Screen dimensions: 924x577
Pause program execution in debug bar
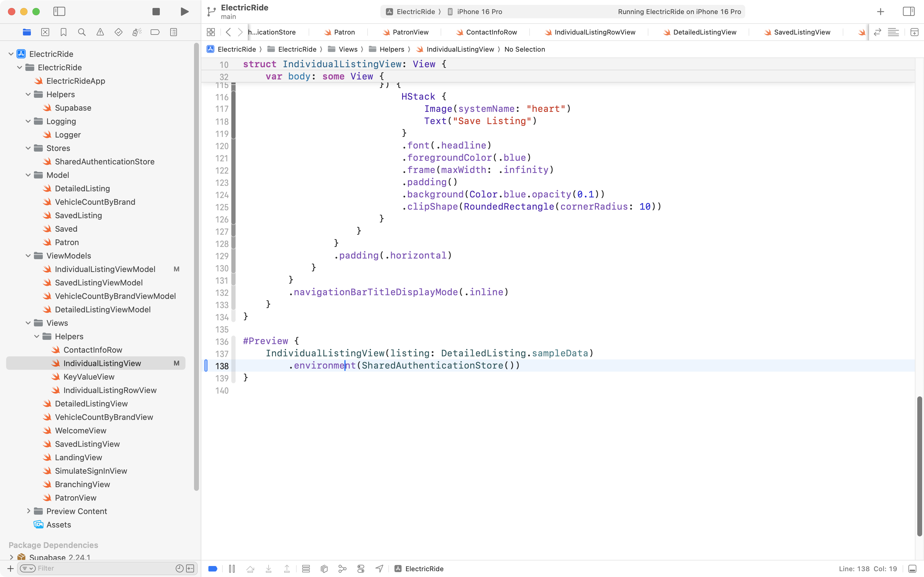click(x=232, y=569)
